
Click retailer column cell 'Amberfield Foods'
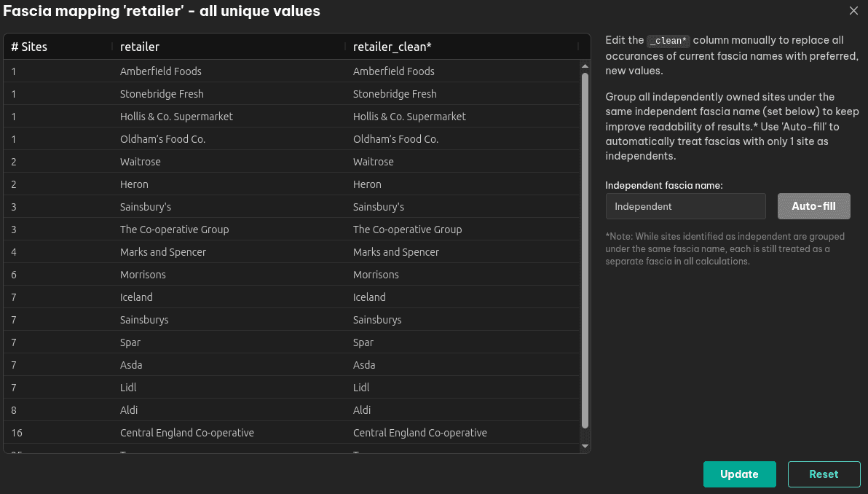pyautogui.click(x=229, y=71)
